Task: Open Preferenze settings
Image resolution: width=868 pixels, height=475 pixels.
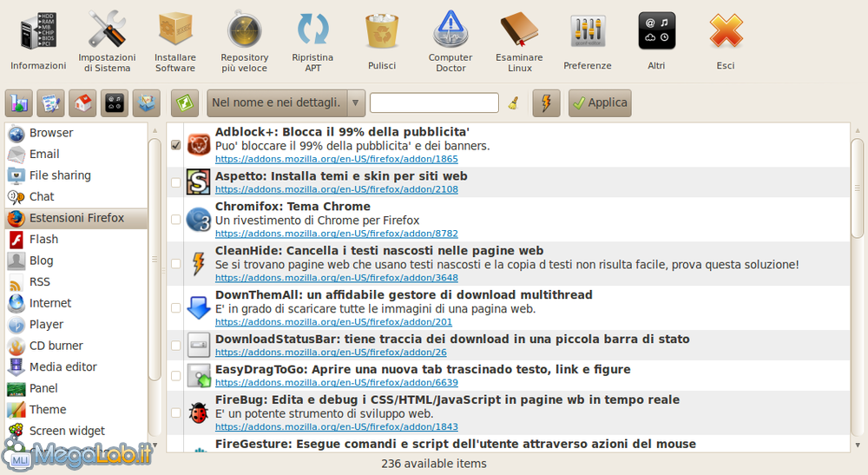Action: [x=588, y=42]
